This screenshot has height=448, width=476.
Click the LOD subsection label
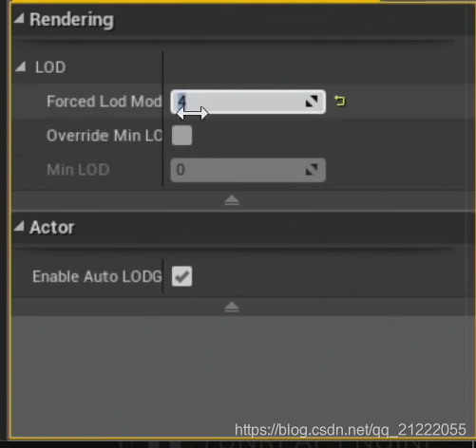[50, 67]
